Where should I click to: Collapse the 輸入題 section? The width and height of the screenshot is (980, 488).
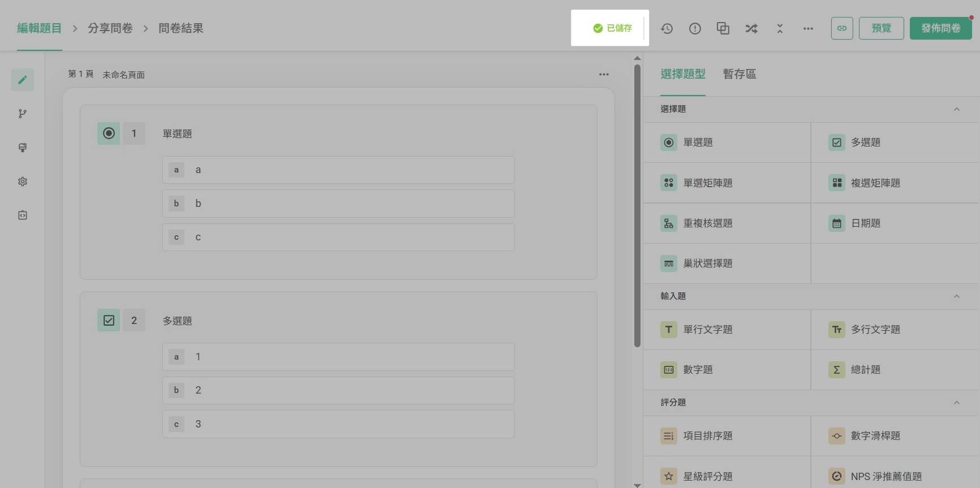pos(956,296)
